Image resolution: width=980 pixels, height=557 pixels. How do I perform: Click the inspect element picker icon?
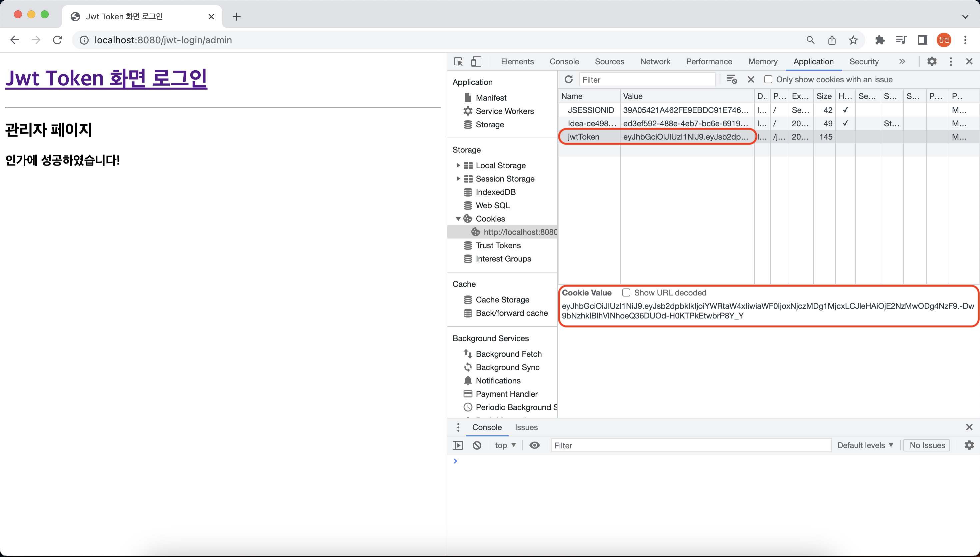(x=458, y=62)
